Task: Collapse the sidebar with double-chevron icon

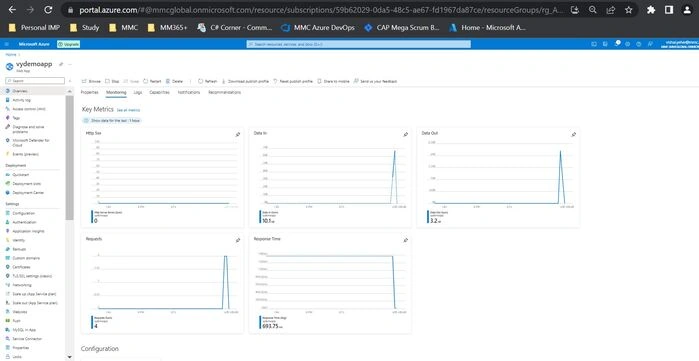Action: coord(69,81)
